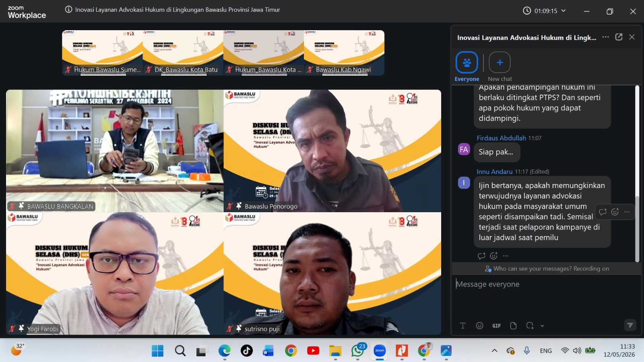Click BAWASLU BANGKALAN video tile

click(x=115, y=151)
